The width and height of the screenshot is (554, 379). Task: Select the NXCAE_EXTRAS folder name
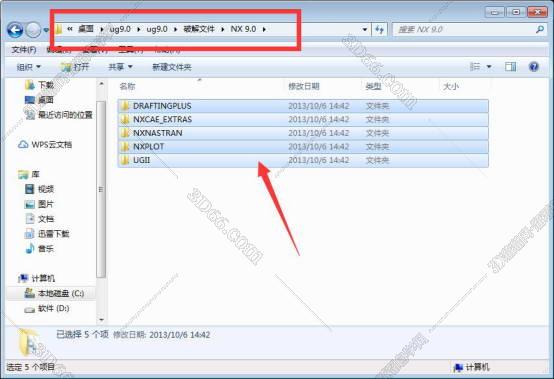click(x=163, y=119)
